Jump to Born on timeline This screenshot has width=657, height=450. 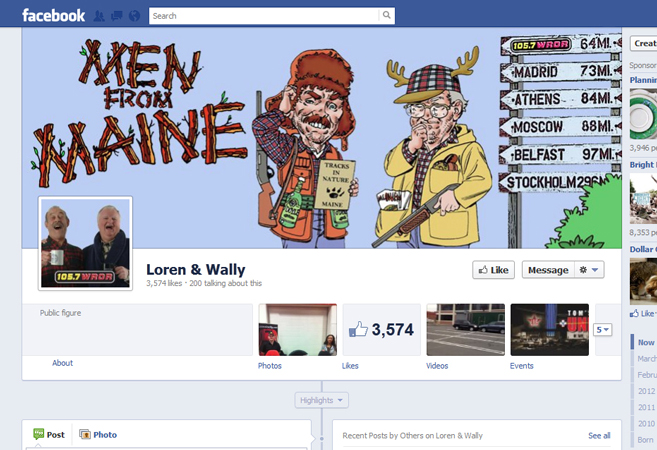(645, 440)
